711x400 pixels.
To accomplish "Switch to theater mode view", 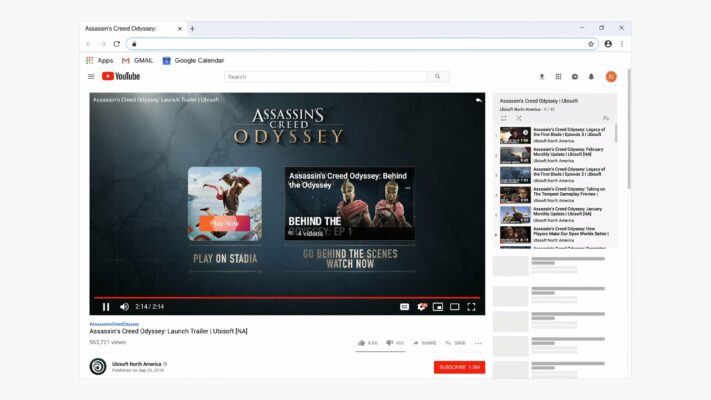I will pos(454,307).
